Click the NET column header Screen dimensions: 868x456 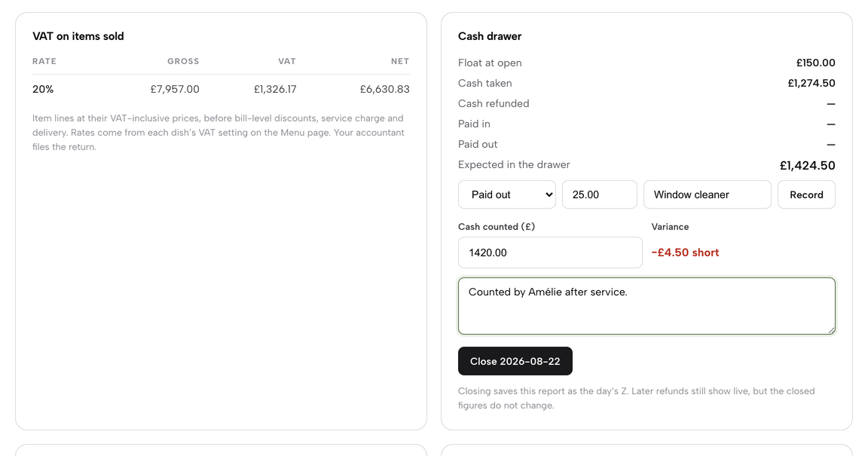point(400,62)
